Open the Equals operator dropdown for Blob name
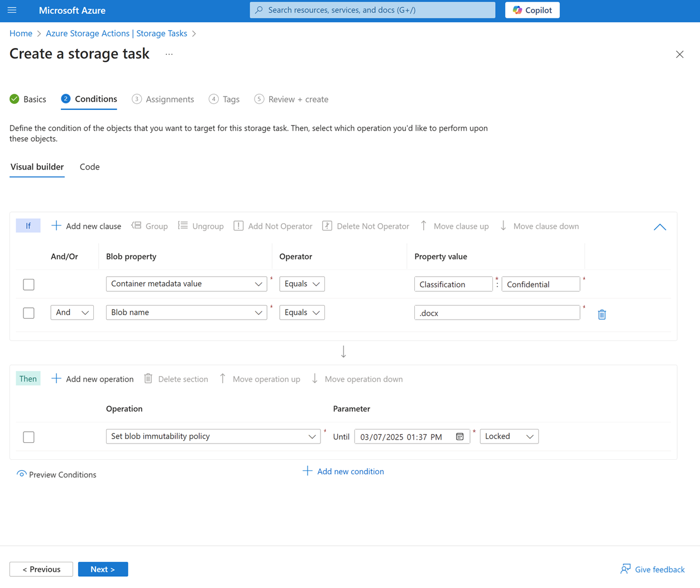Image resolution: width=700 pixels, height=588 pixels. click(x=301, y=312)
